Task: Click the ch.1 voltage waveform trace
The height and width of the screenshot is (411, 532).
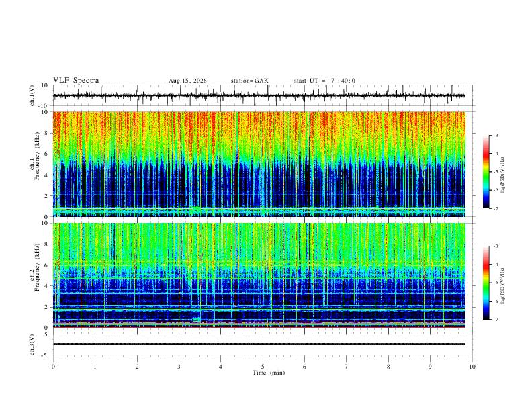Action: tap(259, 95)
